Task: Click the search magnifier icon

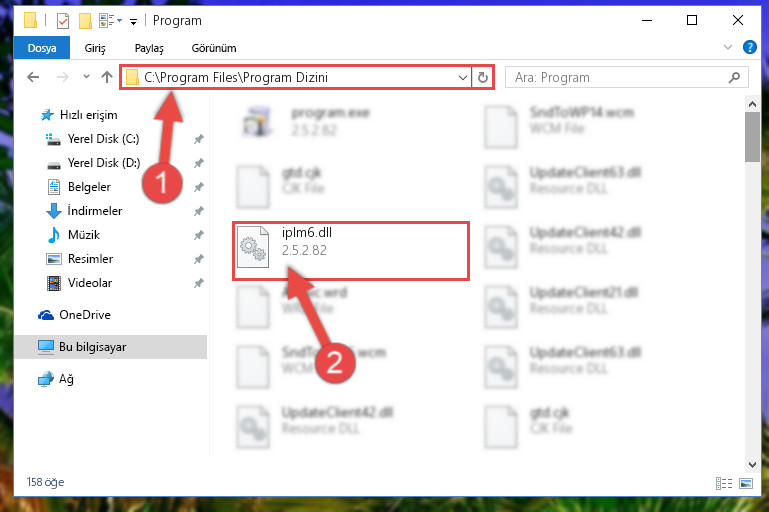Action: (734, 77)
